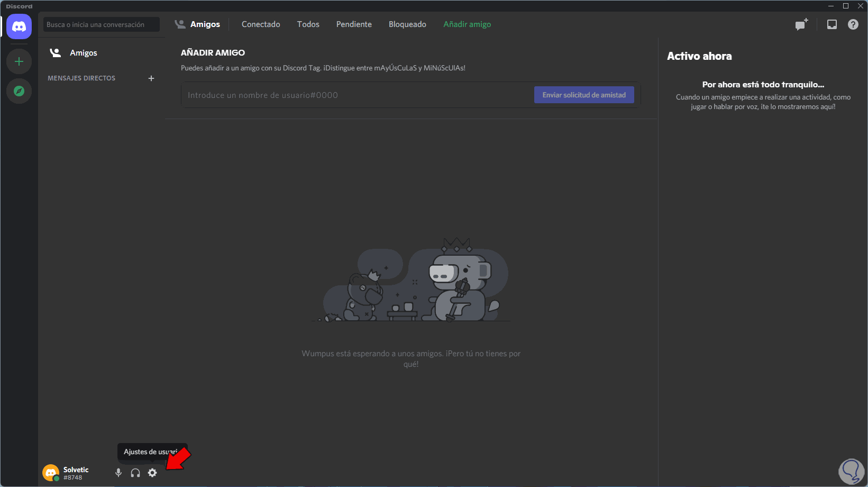Explore public servers via the compass icon
The image size is (868, 487).
click(x=19, y=91)
